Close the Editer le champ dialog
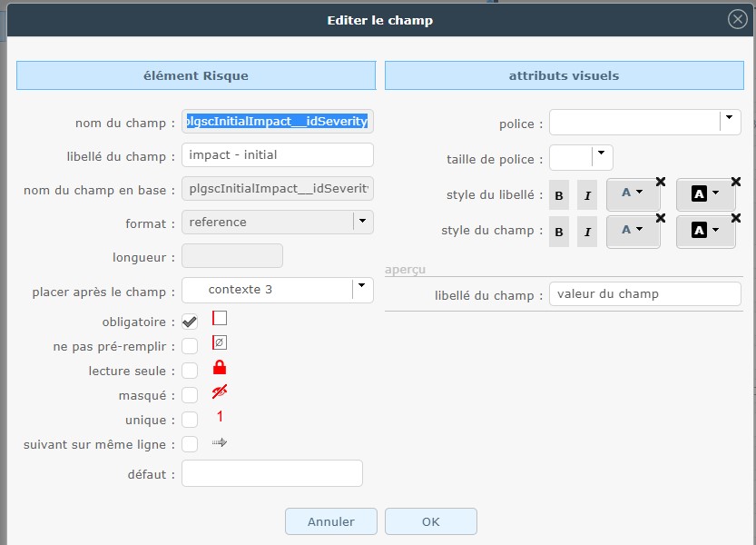This screenshot has width=756, height=545. [x=738, y=19]
